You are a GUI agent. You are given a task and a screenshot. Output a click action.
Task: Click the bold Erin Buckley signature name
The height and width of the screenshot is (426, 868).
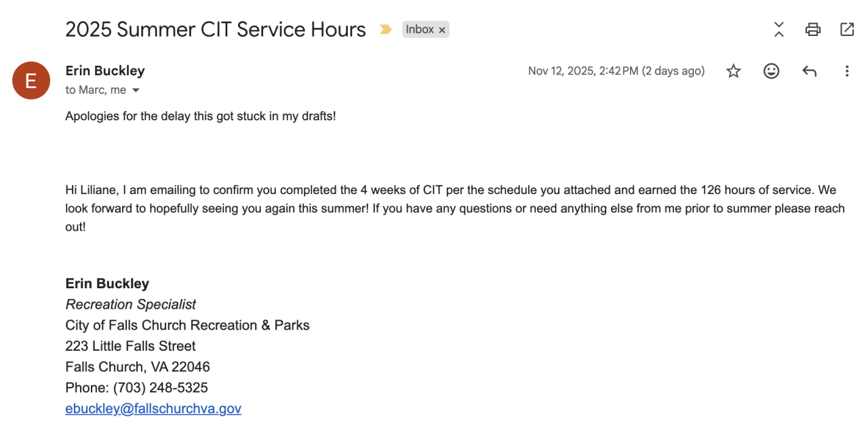point(107,284)
